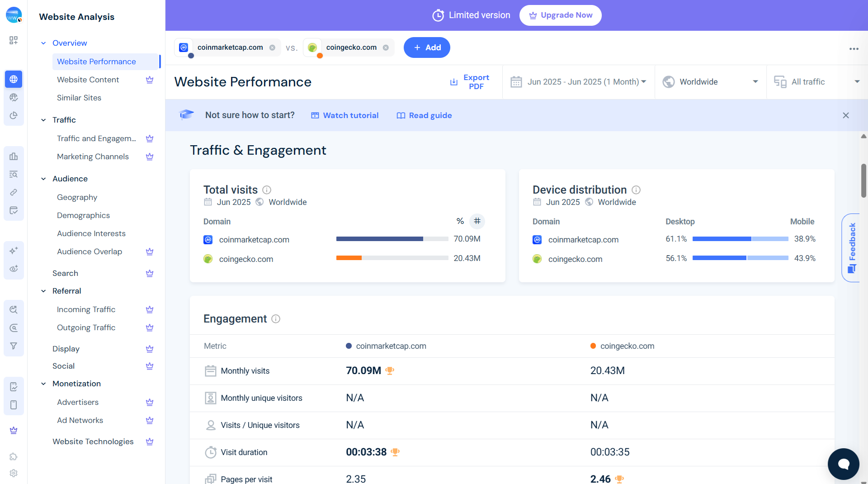The image size is (868, 484).
Task: Click Read guide link
Action: pos(424,115)
